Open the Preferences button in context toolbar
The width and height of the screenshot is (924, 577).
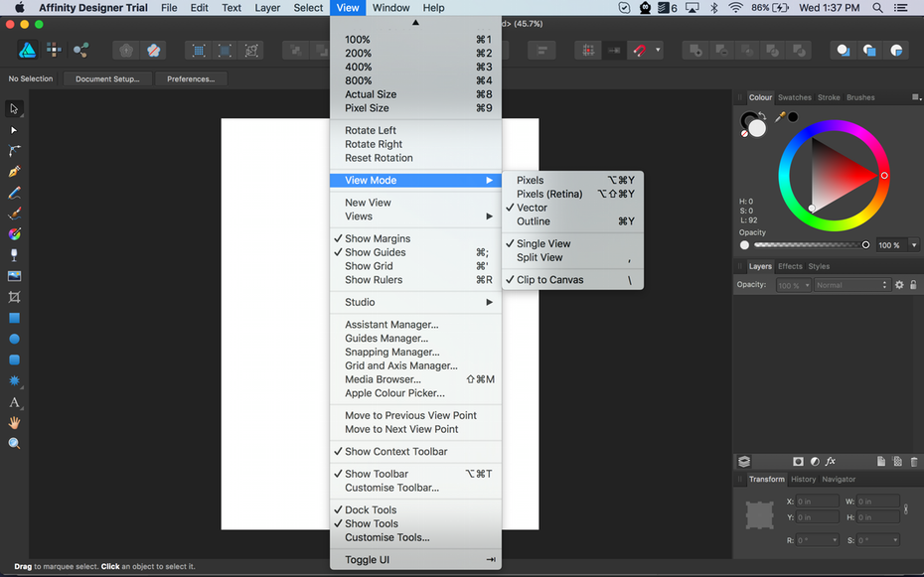click(x=191, y=78)
